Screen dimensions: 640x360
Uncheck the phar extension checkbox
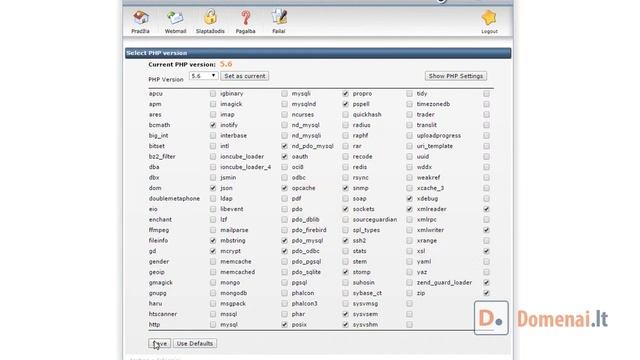click(x=346, y=314)
